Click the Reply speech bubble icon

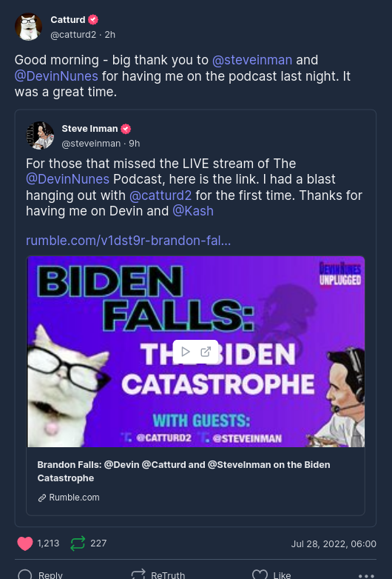(25, 575)
